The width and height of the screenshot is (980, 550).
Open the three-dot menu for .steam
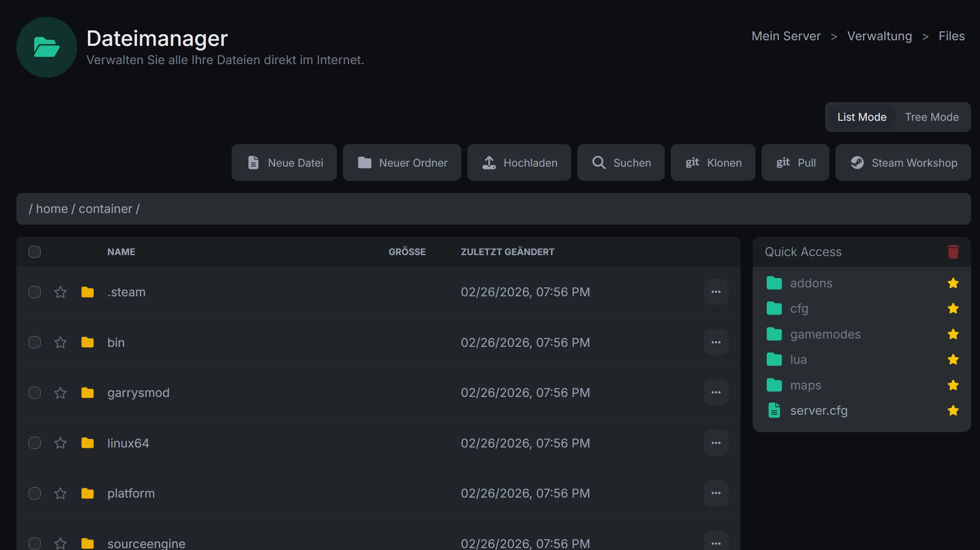click(716, 292)
